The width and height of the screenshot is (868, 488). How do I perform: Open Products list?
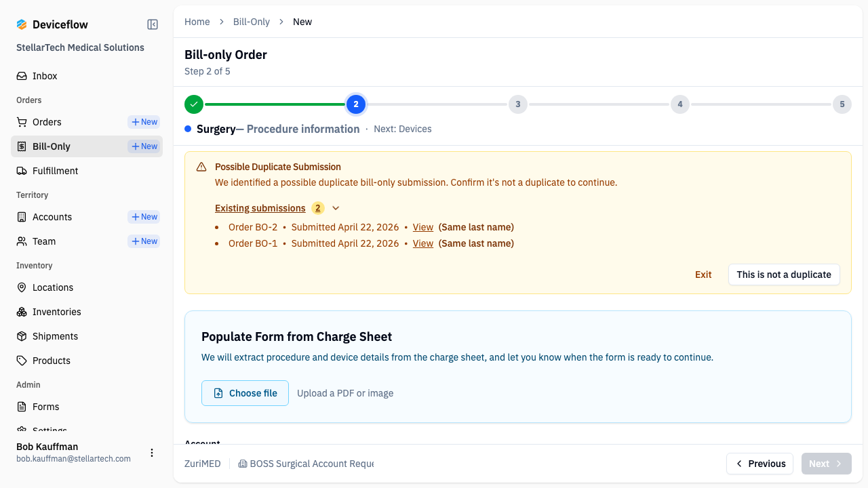click(x=87, y=361)
